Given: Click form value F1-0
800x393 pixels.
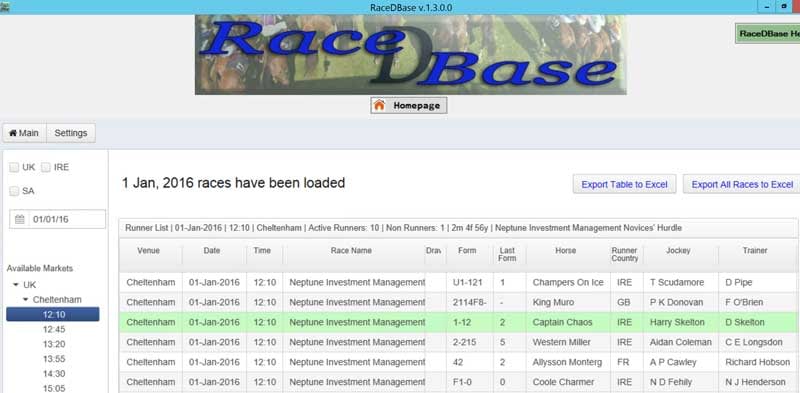Looking at the screenshot, I should [x=469, y=382].
